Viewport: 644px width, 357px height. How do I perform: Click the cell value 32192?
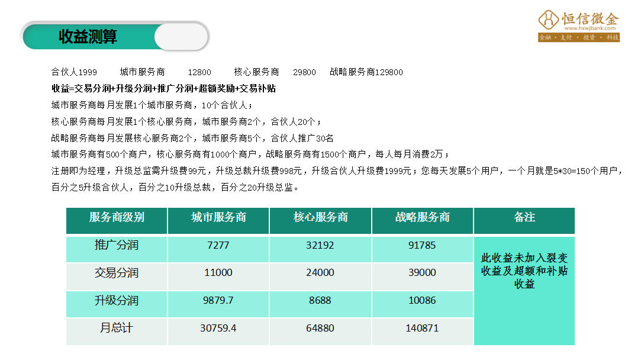[x=320, y=246]
